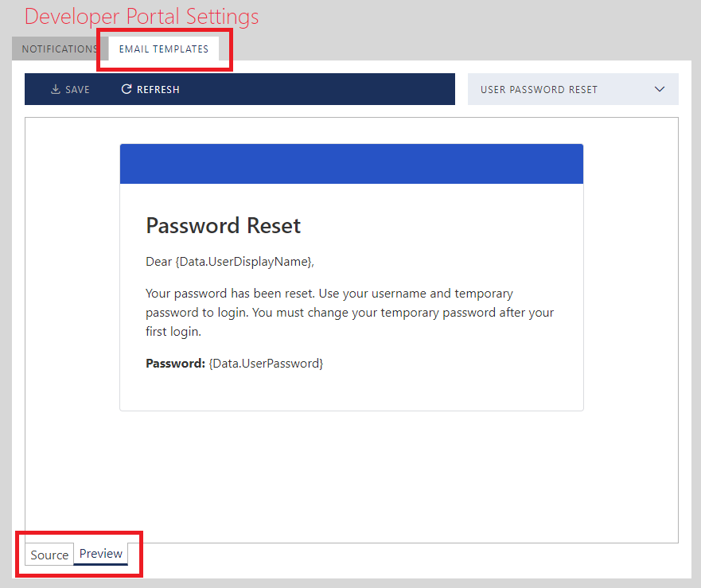Select the Preview tab at the bottom
The image size is (701, 588).
tap(101, 554)
